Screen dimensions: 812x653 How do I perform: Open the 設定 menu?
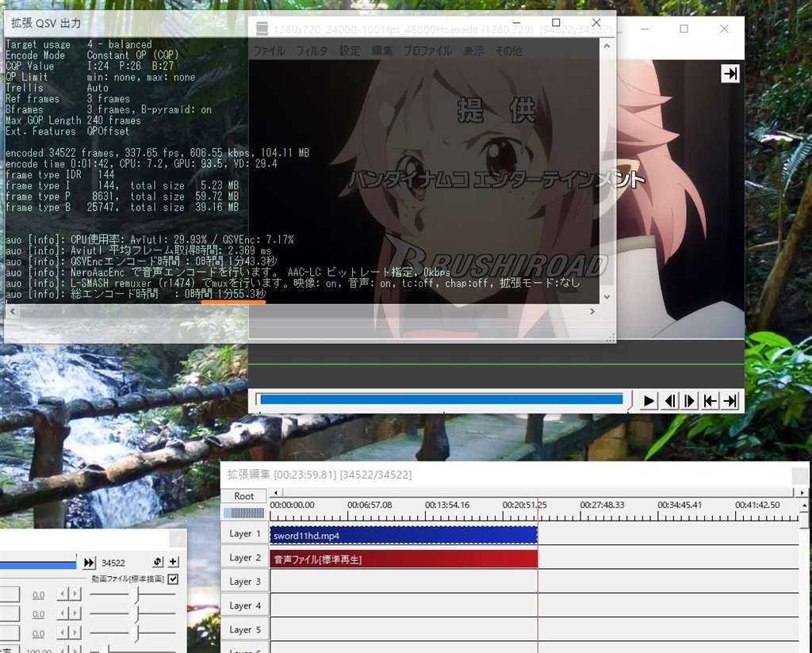pyautogui.click(x=349, y=51)
